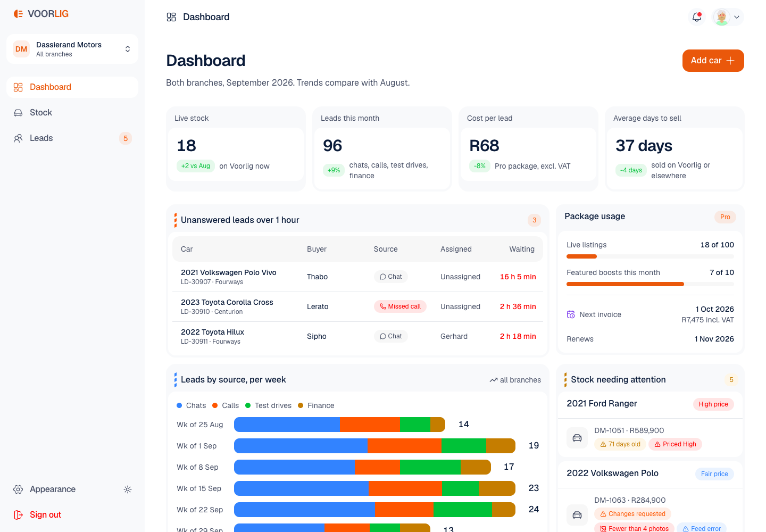Click the Waiting column header
Screen dimensions: 766x532
[522, 249]
